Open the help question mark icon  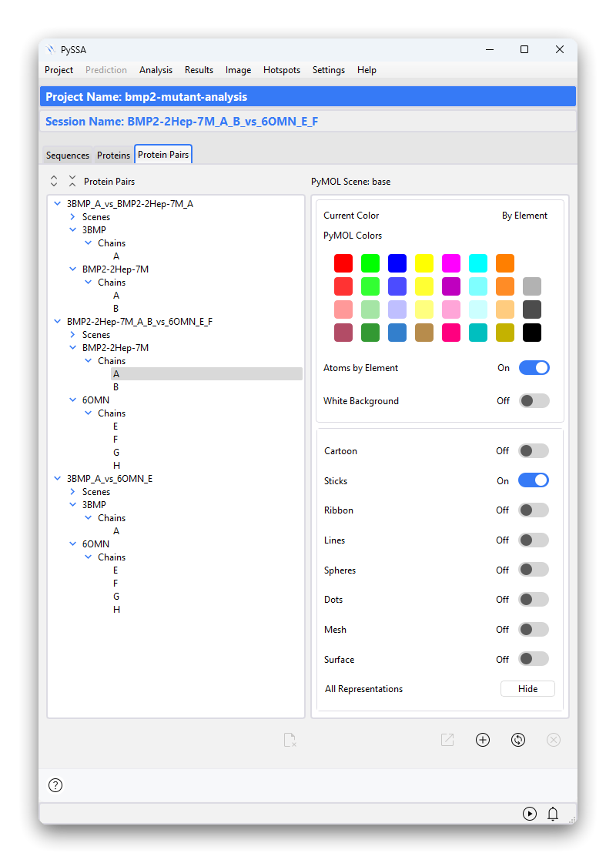(x=55, y=785)
